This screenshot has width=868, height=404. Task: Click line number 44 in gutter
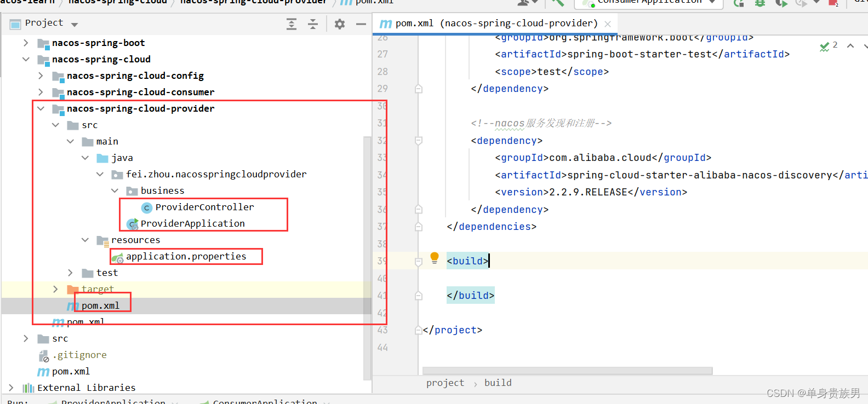[x=382, y=348]
